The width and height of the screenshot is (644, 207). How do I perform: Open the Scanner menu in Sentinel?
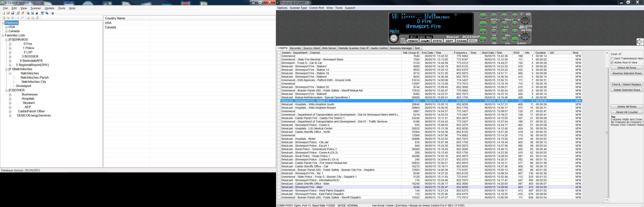click(36, 8)
